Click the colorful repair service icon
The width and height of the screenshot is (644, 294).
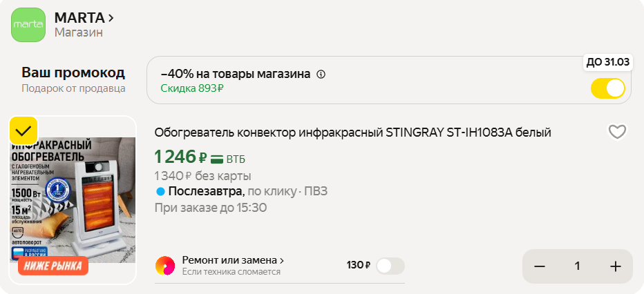click(165, 266)
